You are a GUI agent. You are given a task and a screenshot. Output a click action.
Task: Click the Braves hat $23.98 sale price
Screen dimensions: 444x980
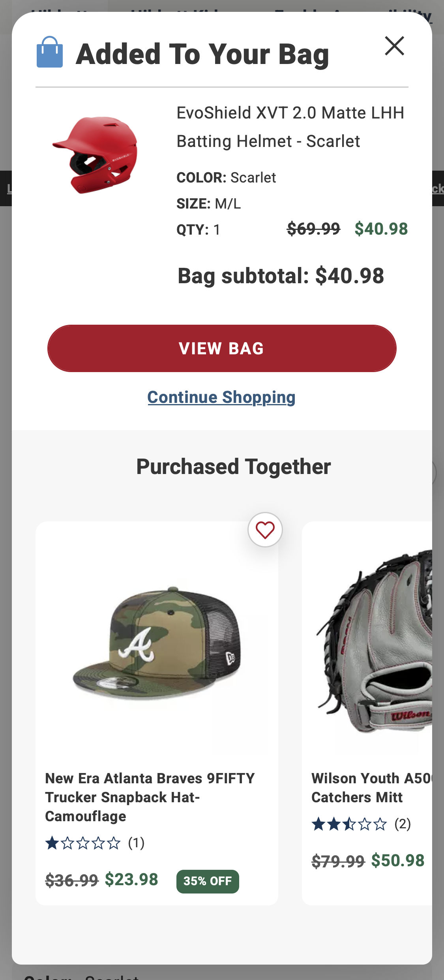[131, 880]
